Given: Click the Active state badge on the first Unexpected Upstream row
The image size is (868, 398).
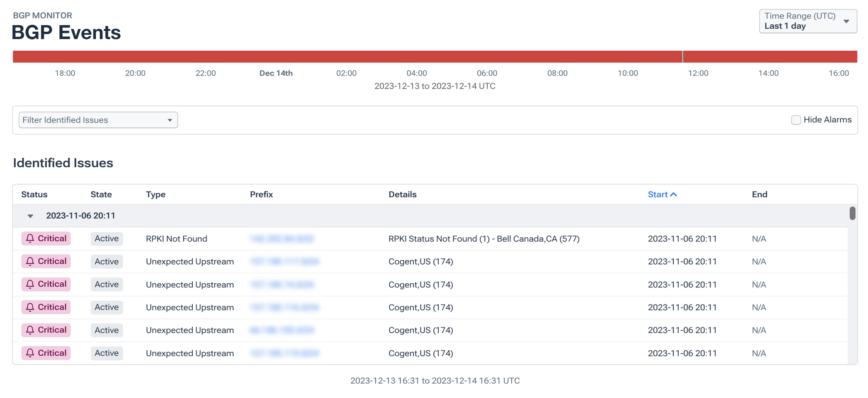Looking at the screenshot, I should click(106, 261).
